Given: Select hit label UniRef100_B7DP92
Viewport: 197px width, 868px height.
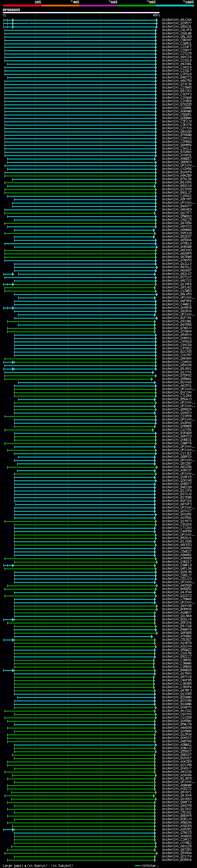Looking at the screenshot, I should 177,375.
